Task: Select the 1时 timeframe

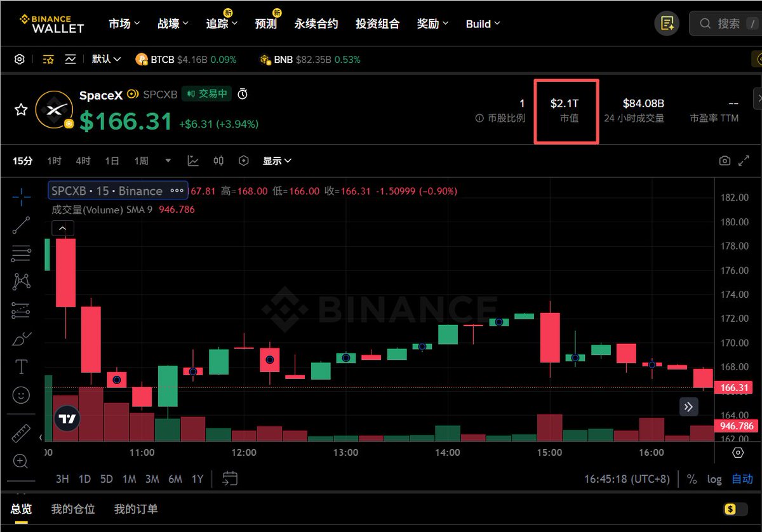Action: (x=54, y=161)
